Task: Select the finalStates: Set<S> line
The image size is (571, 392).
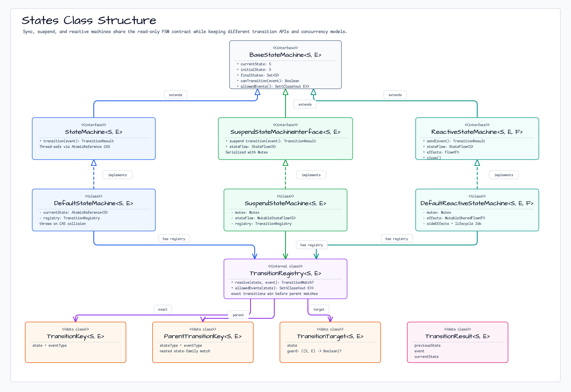Action: [x=258, y=75]
